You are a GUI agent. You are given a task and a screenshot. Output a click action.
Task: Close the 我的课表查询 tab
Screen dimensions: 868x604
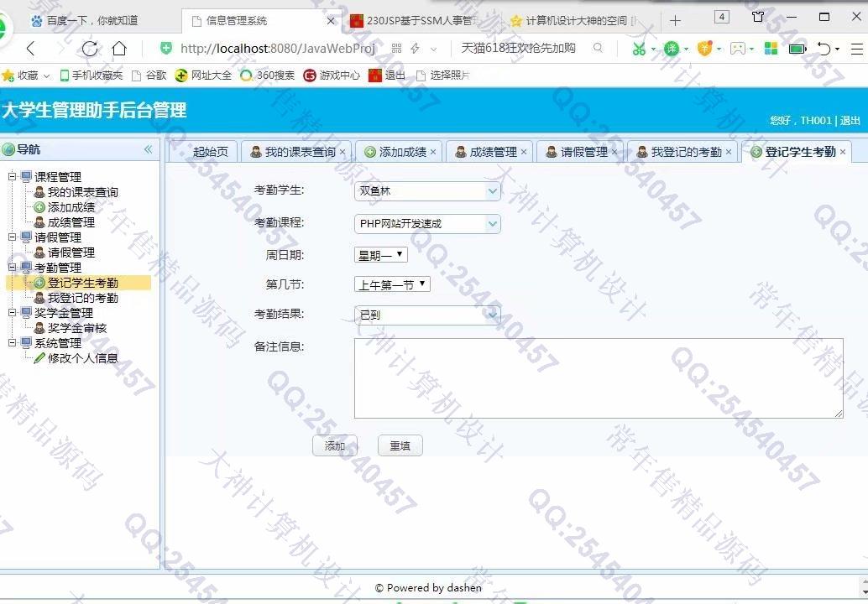pos(342,152)
